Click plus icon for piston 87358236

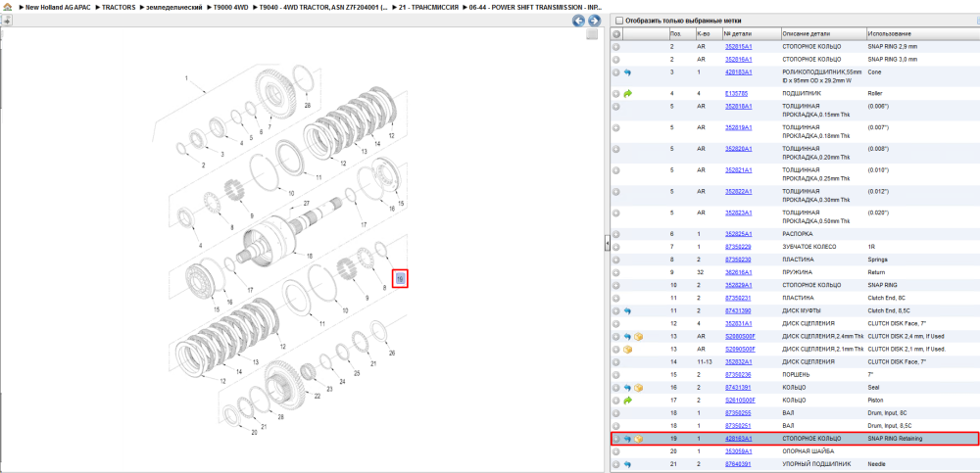616,374
